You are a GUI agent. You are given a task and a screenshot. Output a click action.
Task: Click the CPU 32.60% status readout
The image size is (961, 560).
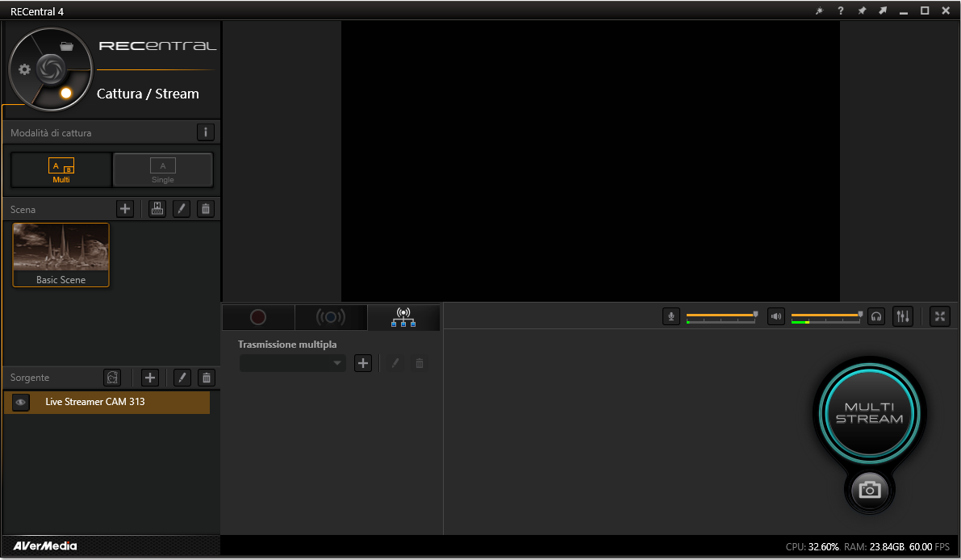812,546
